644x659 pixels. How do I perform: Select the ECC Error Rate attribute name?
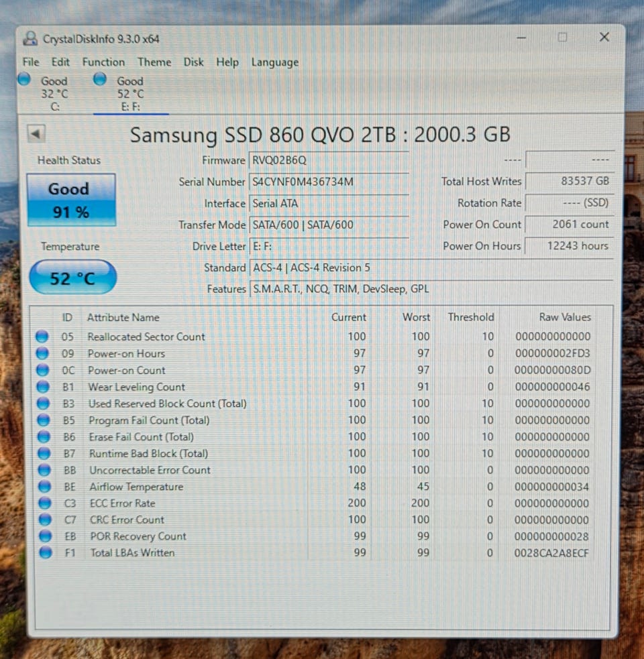coord(122,503)
